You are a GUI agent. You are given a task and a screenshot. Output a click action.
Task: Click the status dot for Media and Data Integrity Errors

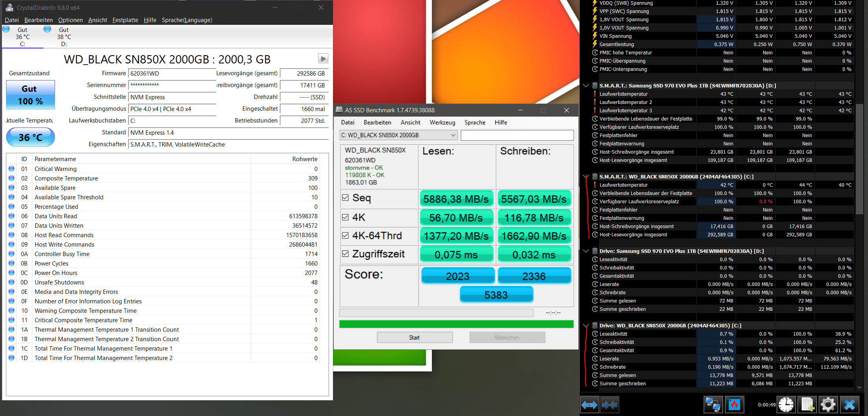point(11,292)
